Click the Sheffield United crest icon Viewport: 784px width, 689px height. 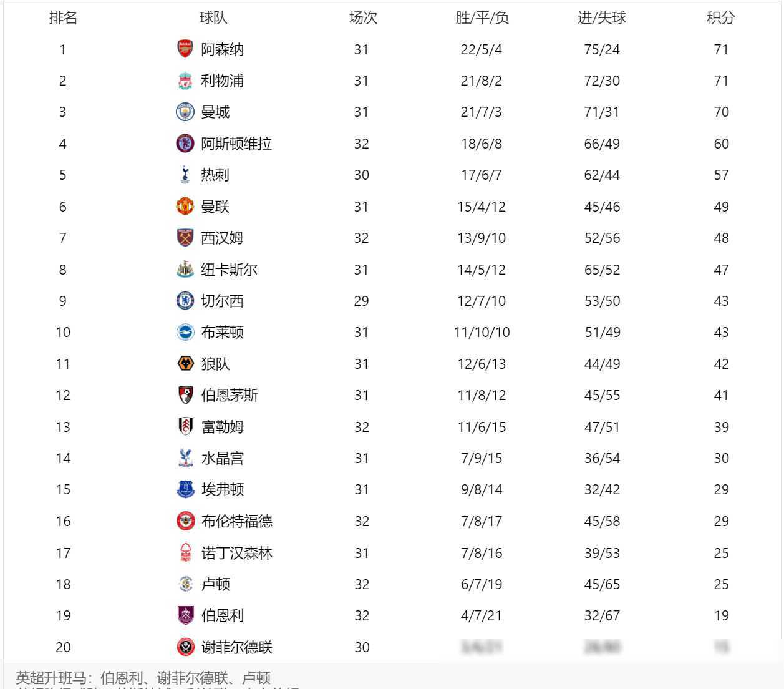tap(185, 647)
